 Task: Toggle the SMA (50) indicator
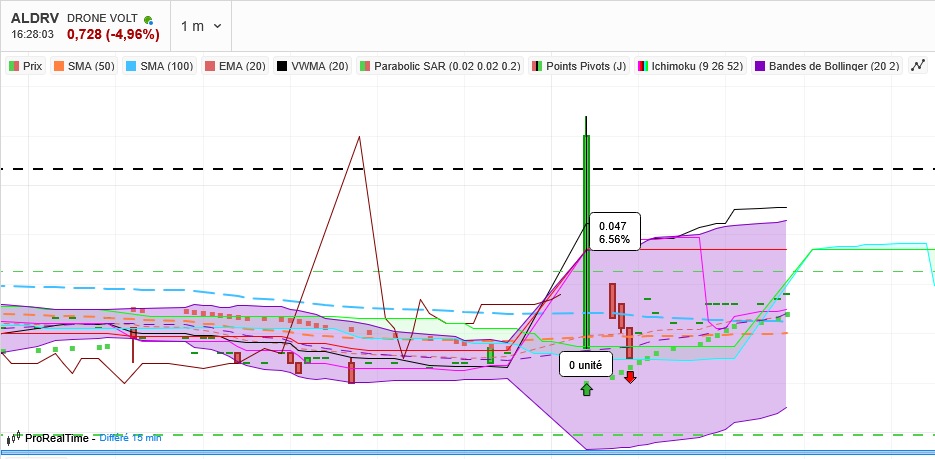(x=83, y=66)
